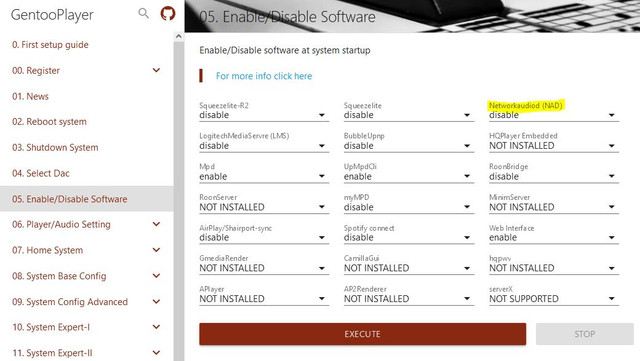Open the Web Interface dropdown
Viewport: 640px width, 361px height.
[x=554, y=238]
